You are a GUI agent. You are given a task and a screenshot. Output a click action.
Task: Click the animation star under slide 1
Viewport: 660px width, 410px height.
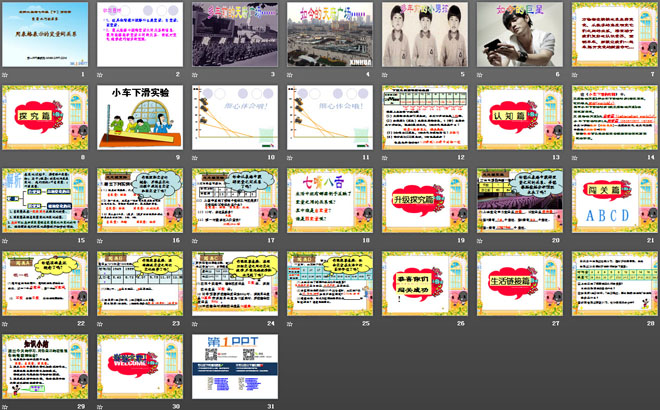(5, 75)
